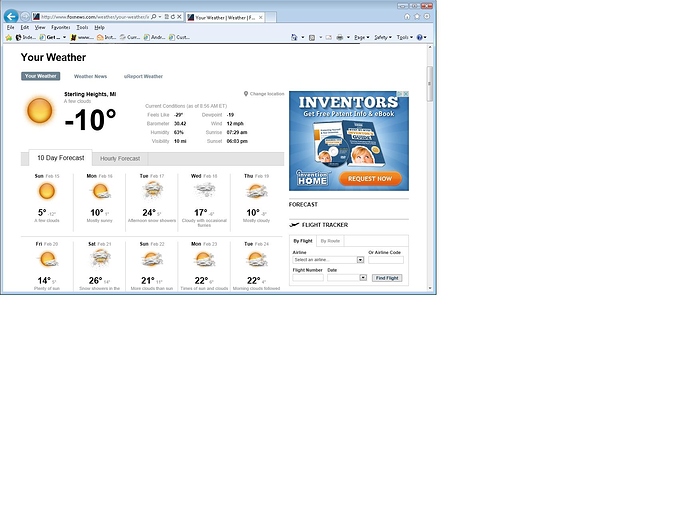The height and width of the screenshot is (517, 690).
Task: Close the Inventors ad with its X
Action: click(406, 94)
